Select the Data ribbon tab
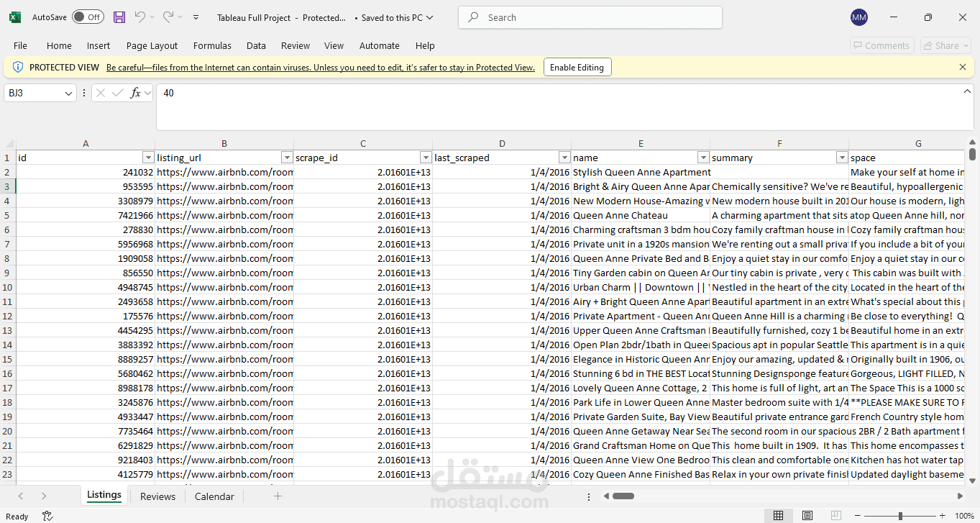 pos(256,45)
